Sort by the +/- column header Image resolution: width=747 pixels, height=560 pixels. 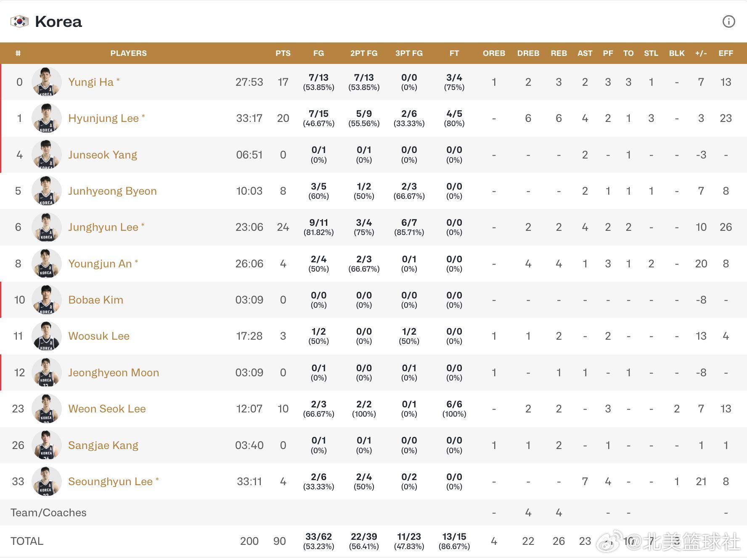click(701, 53)
